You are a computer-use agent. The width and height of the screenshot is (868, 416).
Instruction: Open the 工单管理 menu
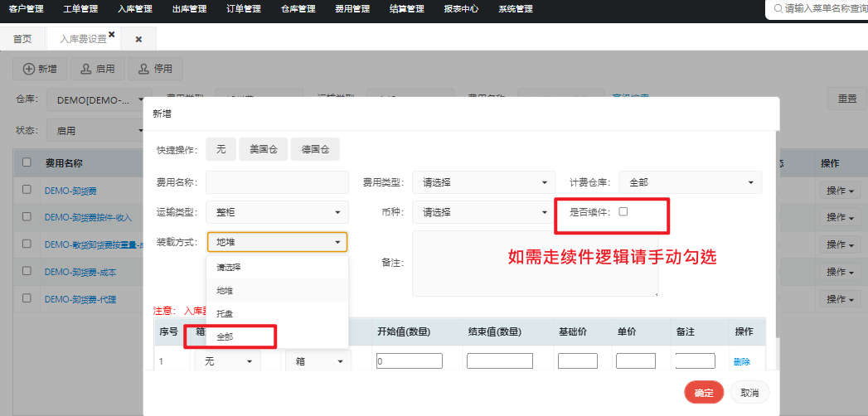[80, 9]
